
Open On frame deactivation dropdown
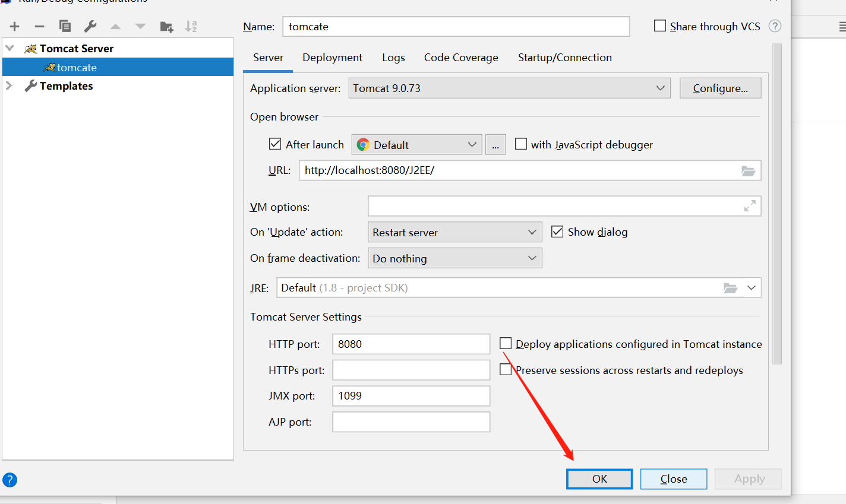pos(455,258)
